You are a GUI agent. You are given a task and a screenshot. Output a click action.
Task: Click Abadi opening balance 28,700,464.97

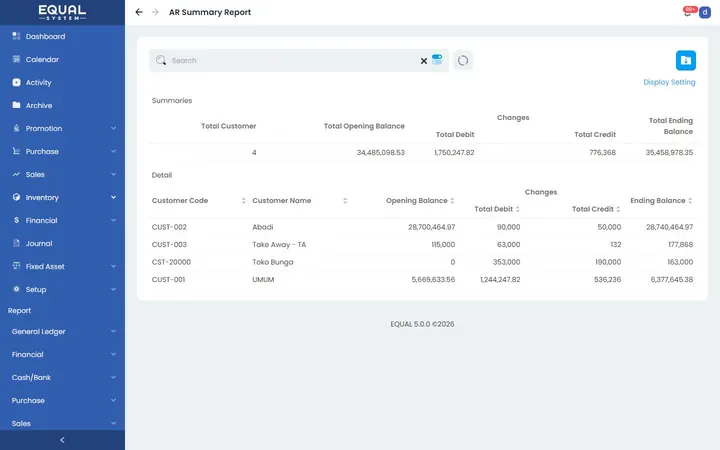point(432,227)
